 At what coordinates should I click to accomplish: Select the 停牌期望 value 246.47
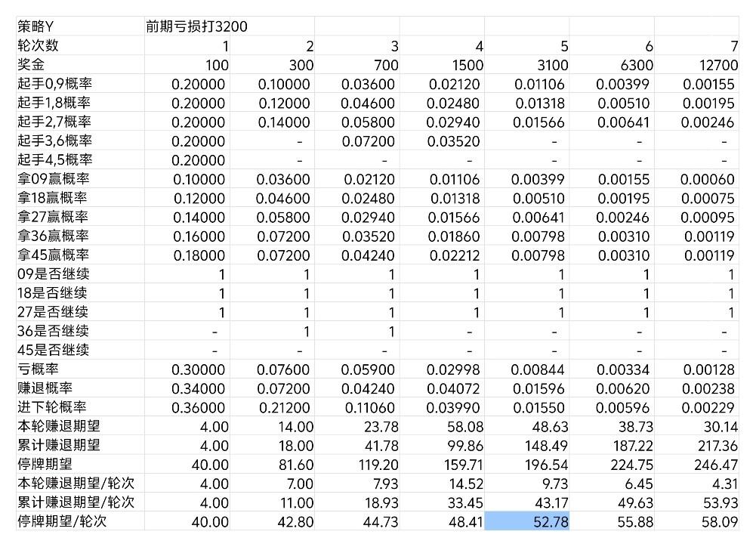point(716,465)
